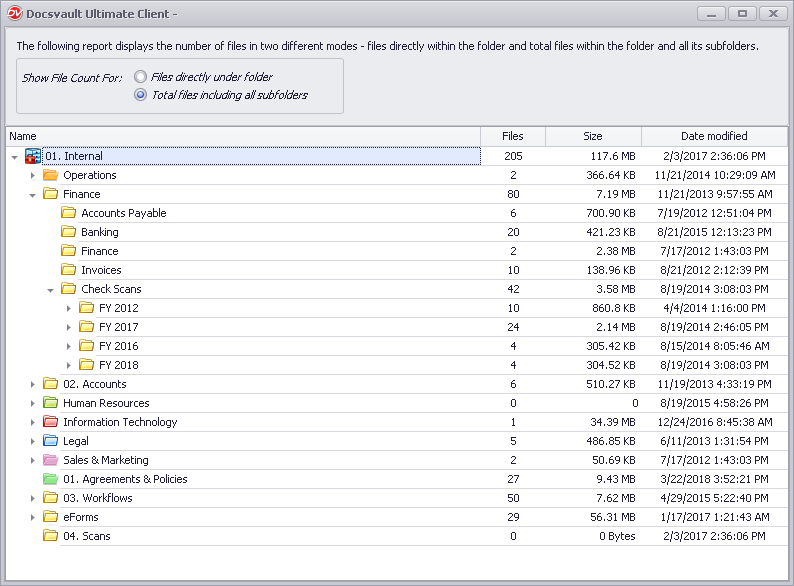Click the green Human Resources folder icon
This screenshot has width=794, height=586.
click(x=50, y=403)
